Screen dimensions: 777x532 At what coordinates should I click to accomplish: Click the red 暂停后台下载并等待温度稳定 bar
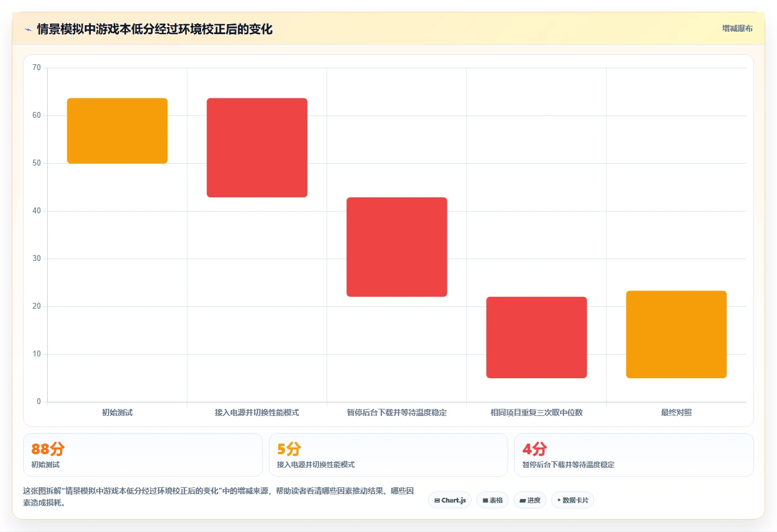coord(397,247)
